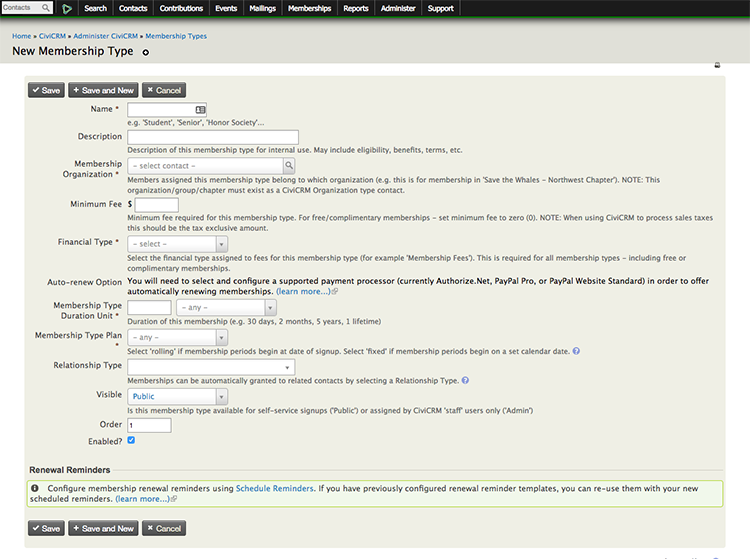Click into the Name input field
Image resolution: width=750 pixels, height=559 pixels.
[x=167, y=110]
